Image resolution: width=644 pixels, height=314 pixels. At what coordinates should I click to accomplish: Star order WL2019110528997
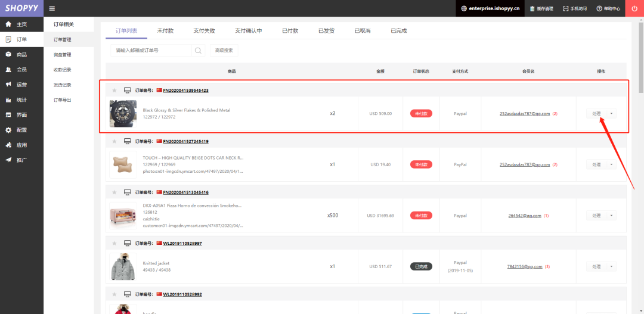114,244
